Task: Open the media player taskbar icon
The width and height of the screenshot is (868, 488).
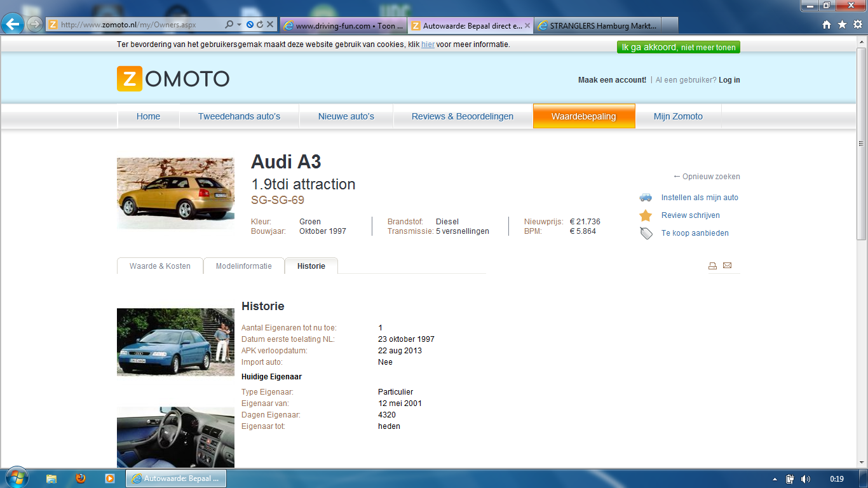Action: tap(110, 478)
